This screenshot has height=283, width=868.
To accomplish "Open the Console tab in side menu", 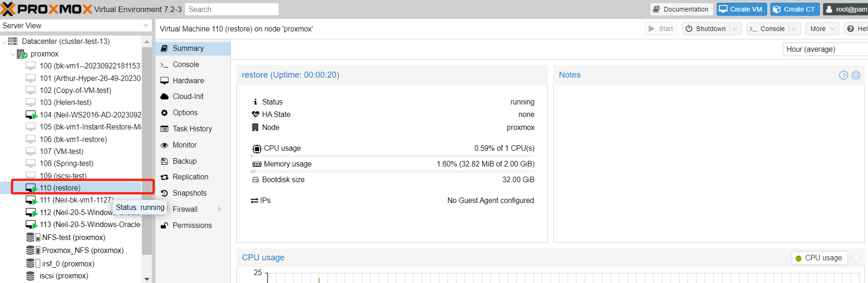I will pyautogui.click(x=193, y=65).
